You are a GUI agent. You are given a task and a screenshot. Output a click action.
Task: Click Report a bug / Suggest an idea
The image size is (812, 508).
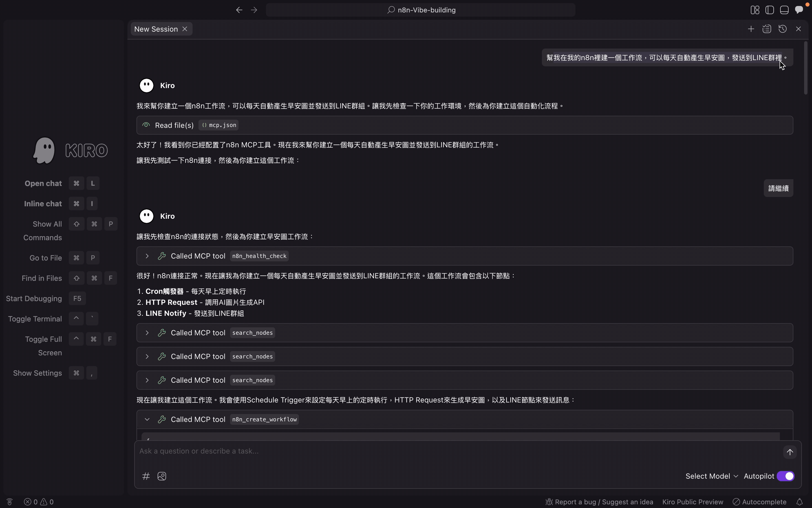click(599, 502)
